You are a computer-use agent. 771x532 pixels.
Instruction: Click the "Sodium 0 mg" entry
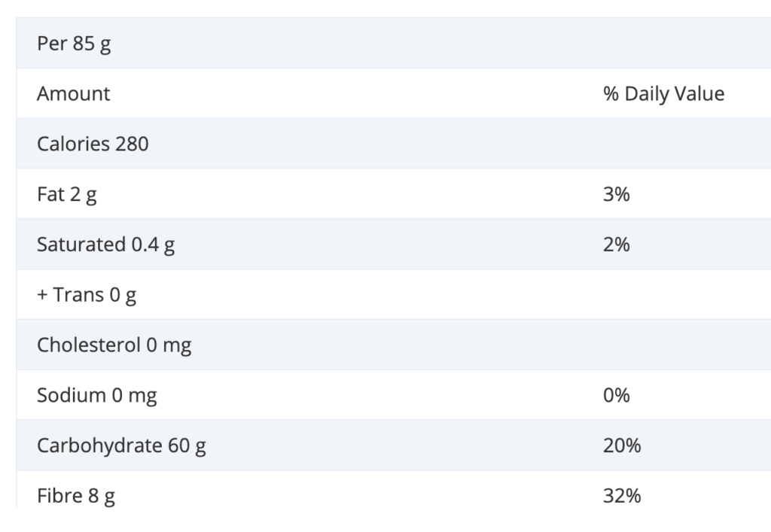[x=96, y=396]
